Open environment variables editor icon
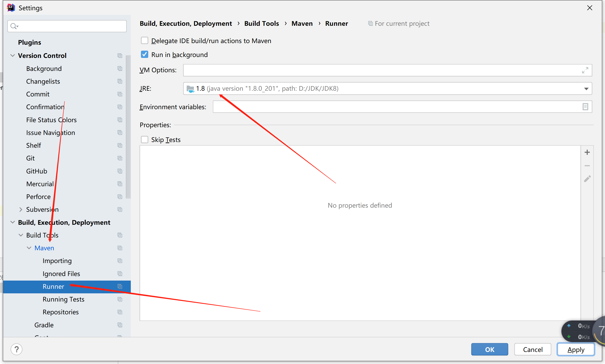Image resolution: width=605 pixels, height=364 pixels. pyautogui.click(x=585, y=107)
